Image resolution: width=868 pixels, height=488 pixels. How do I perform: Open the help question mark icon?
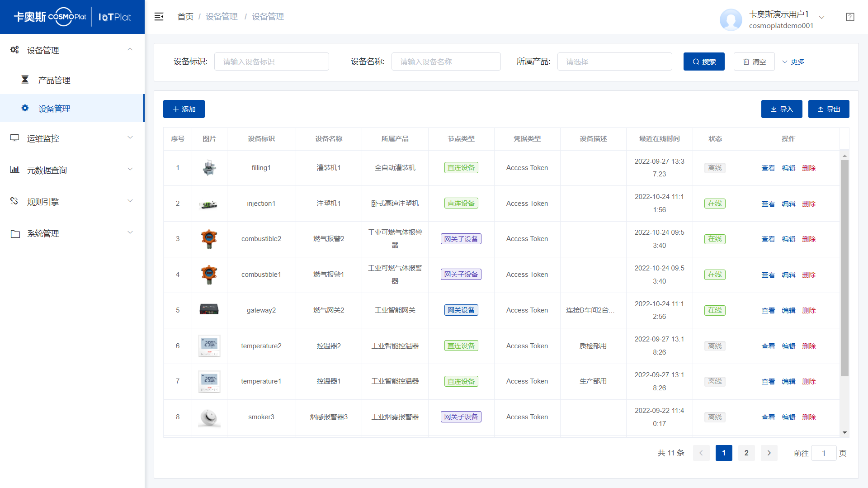click(850, 17)
